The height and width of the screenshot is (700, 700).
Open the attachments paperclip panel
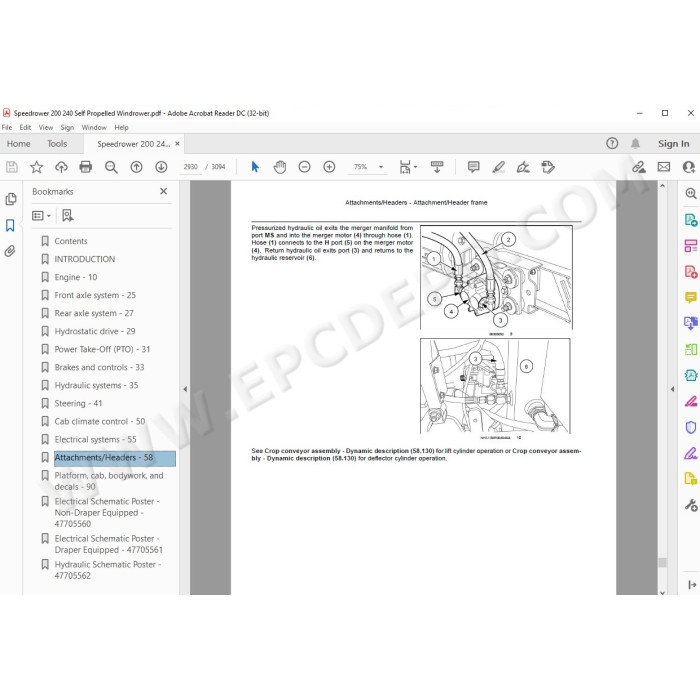pyautogui.click(x=10, y=251)
